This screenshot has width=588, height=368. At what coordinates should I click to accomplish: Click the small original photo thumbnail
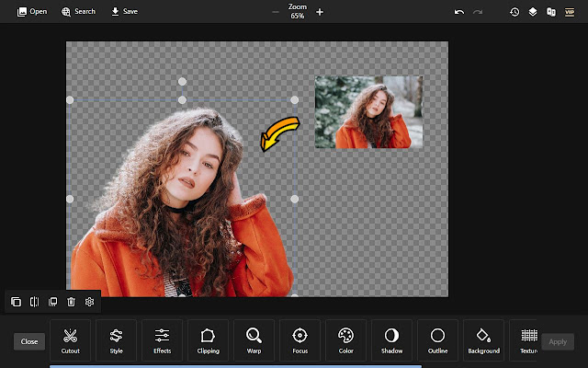(x=368, y=112)
